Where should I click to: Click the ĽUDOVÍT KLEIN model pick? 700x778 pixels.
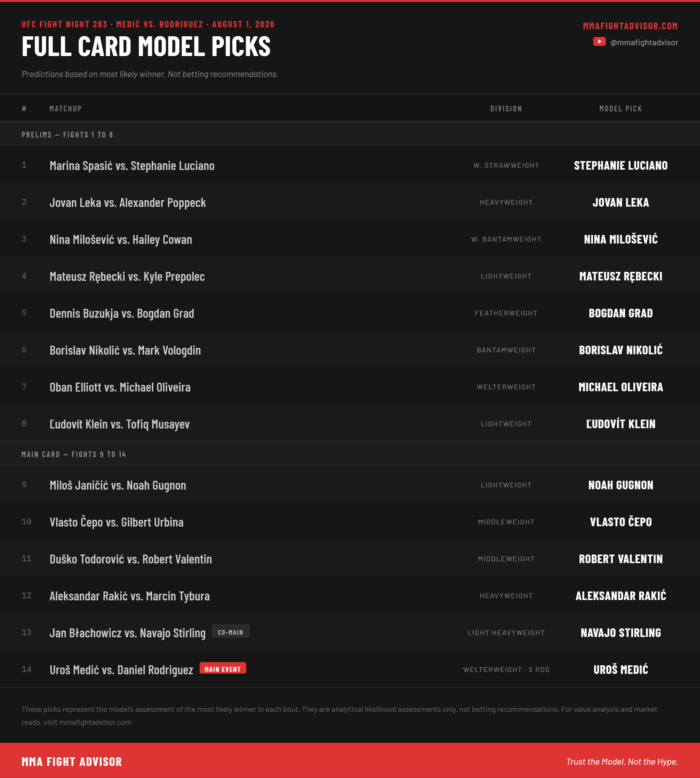click(x=620, y=423)
